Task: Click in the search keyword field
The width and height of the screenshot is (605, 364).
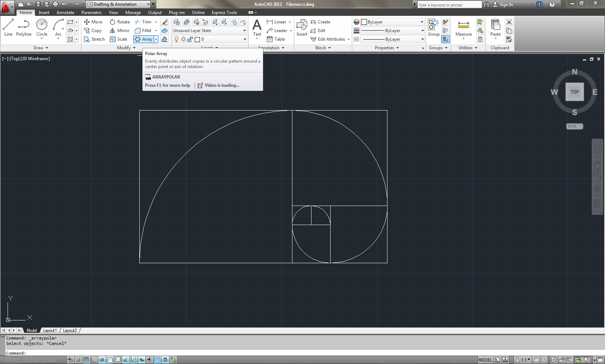Action: tap(449, 5)
